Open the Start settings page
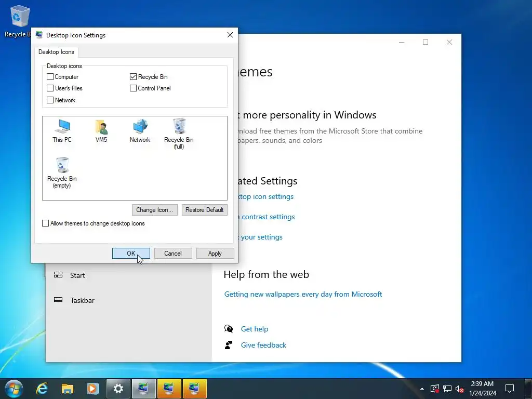The height and width of the screenshot is (399, 532). (77, 275)
